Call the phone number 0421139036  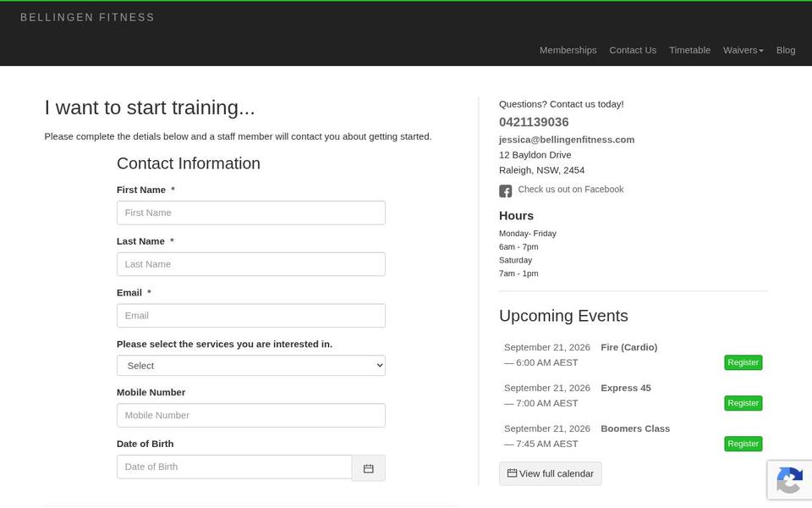[x=534, y=122]
